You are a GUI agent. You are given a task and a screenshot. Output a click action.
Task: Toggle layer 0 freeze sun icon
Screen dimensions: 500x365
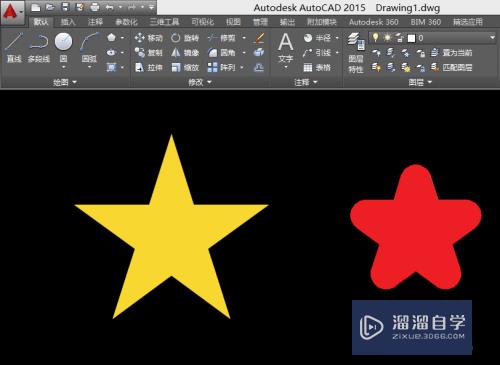pos(387,38)
